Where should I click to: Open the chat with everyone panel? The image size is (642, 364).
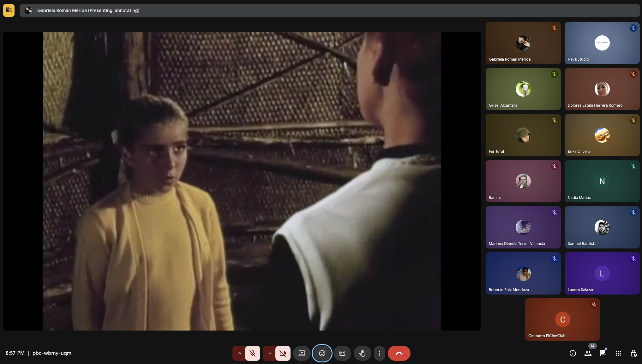coord(603,353)
